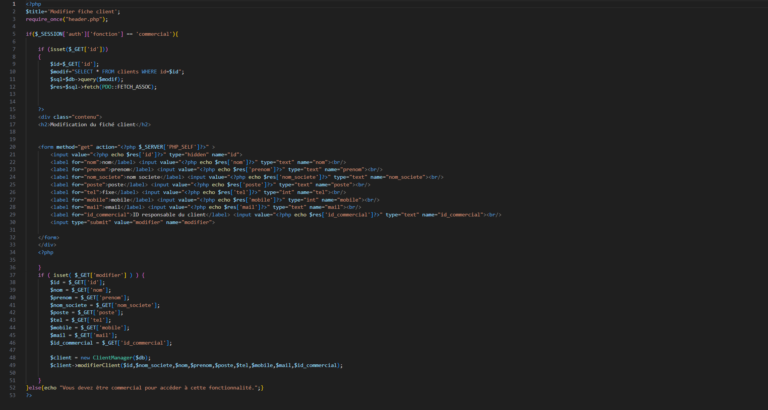Click the $sql=$db->query($modif) line
Screen dimensions: 768x410
pyautogui.click(x=87, y=79)
